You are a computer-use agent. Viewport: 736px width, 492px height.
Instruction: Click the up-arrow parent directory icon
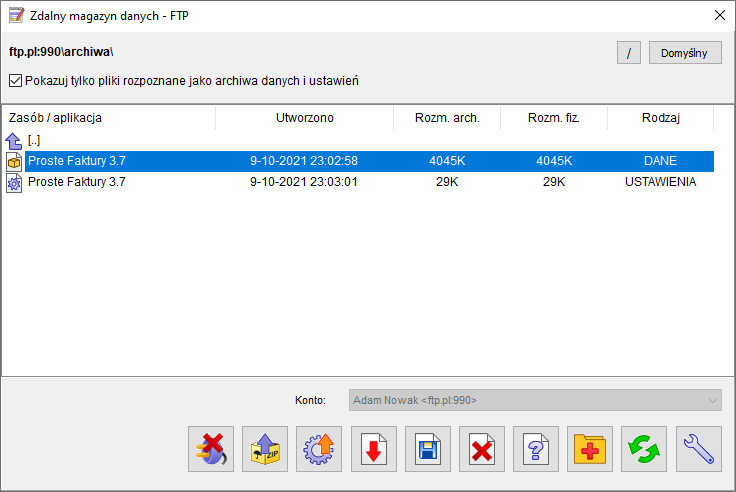point(14,140)
